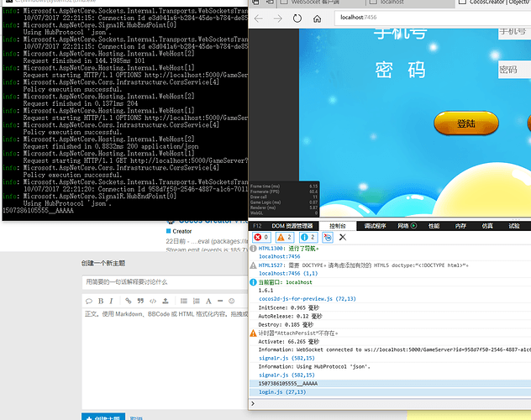Viewport: 531px width, 420px height.
Task: Click the 密码 password input field
Action: click(x=514, y=70)
